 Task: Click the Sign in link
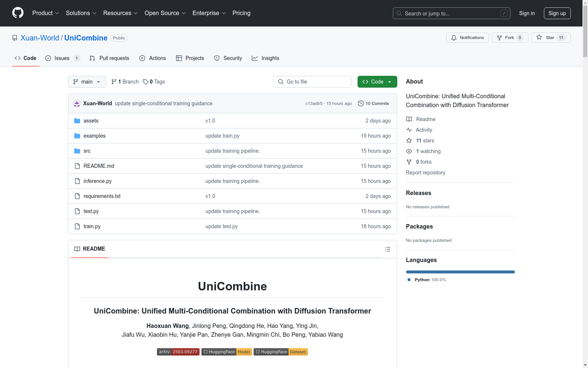tap(527, 13)
